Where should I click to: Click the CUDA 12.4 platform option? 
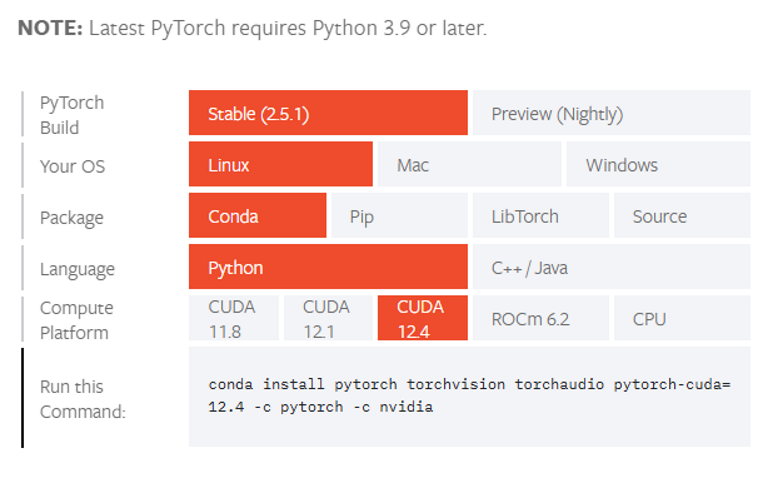(421, 319)
